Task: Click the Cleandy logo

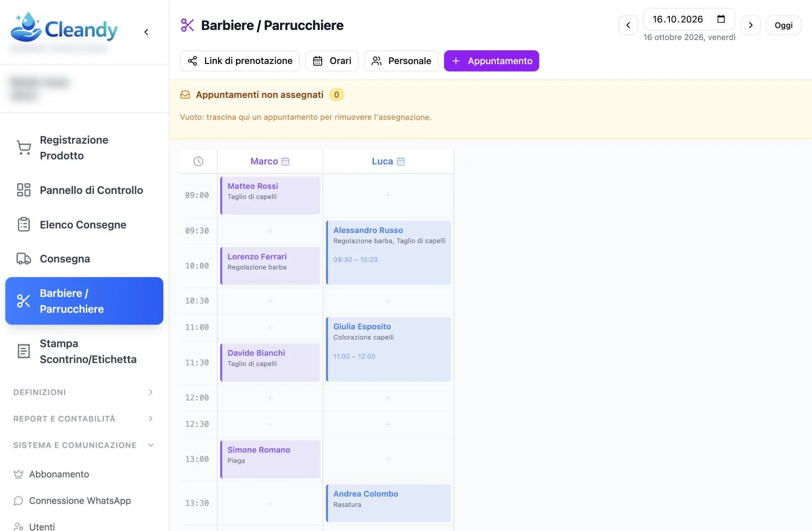Action: point(64,27)
